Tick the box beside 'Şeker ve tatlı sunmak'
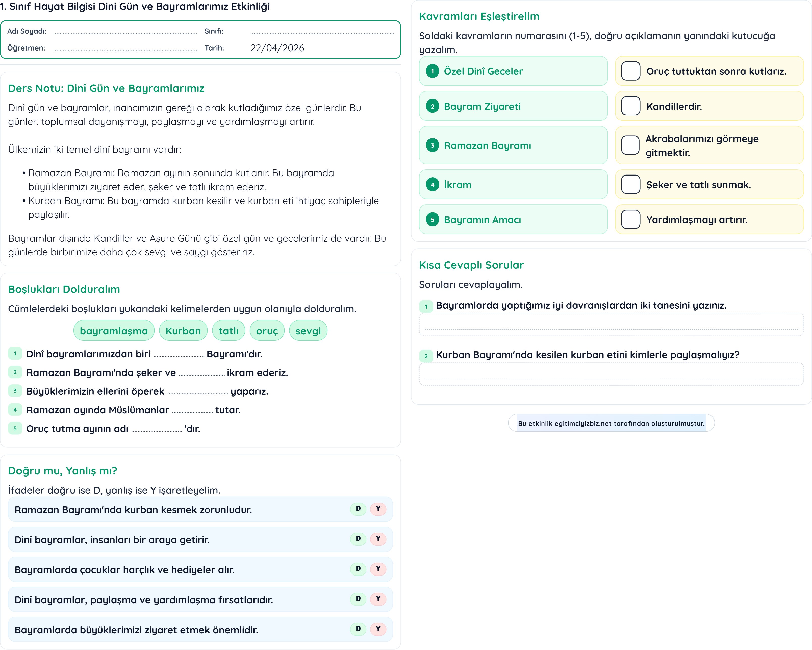This screenshot has width=812, height=650. tap(630, 185)
